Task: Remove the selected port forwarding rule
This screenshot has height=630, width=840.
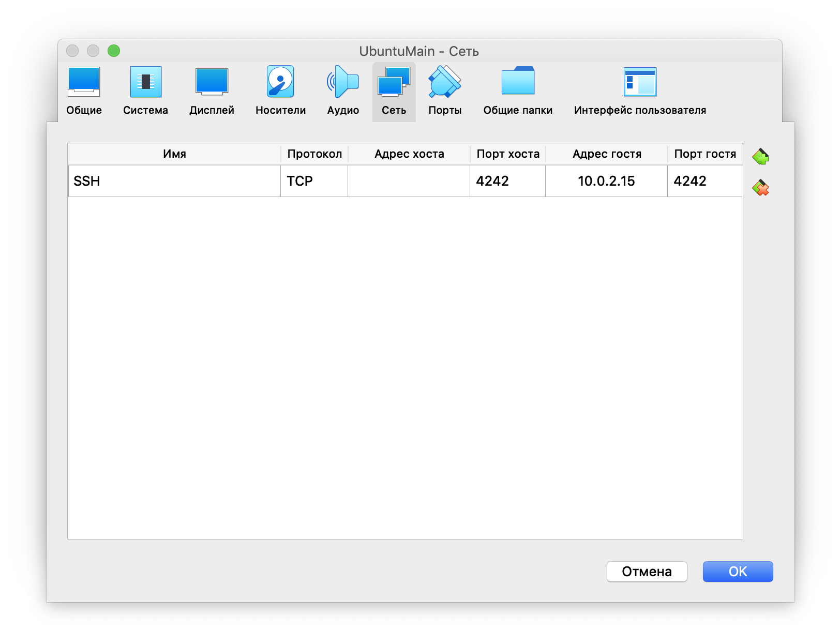Action: coord(760,187)
